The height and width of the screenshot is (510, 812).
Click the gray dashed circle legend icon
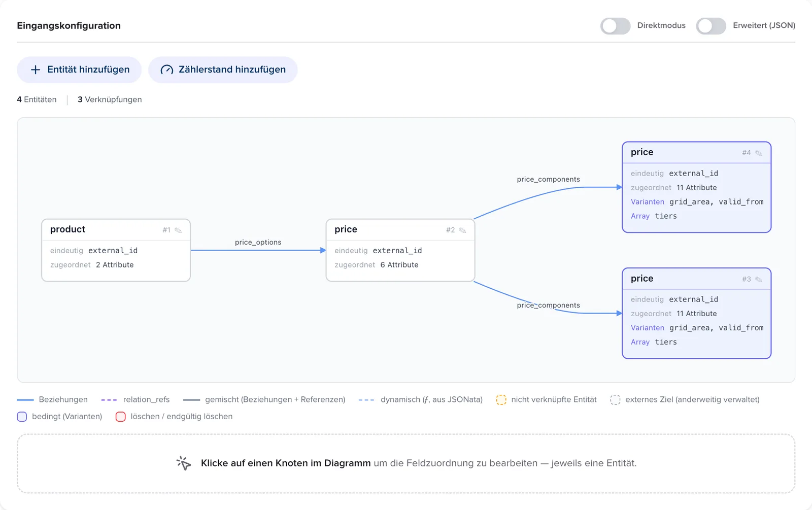click(x=615, y=400)
